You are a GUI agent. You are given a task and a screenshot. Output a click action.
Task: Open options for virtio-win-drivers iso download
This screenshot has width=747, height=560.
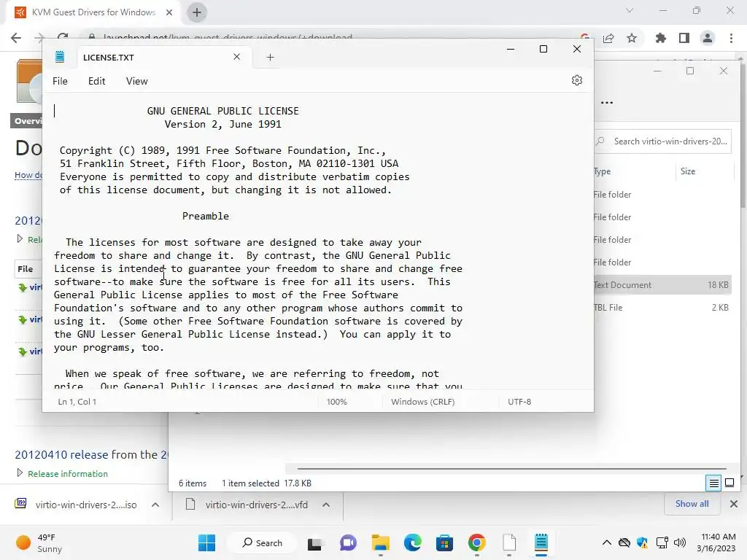[x=155, y=505]
